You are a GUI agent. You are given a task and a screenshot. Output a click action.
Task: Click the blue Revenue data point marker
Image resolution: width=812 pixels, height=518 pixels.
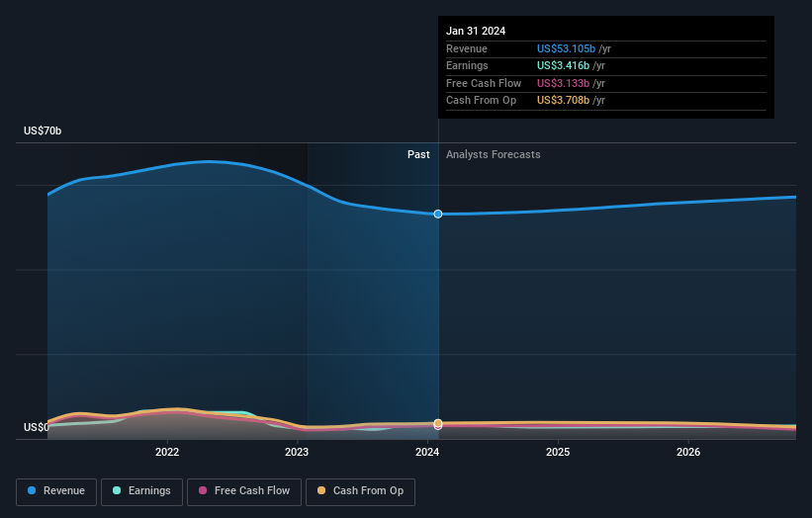tap(438, 214)
